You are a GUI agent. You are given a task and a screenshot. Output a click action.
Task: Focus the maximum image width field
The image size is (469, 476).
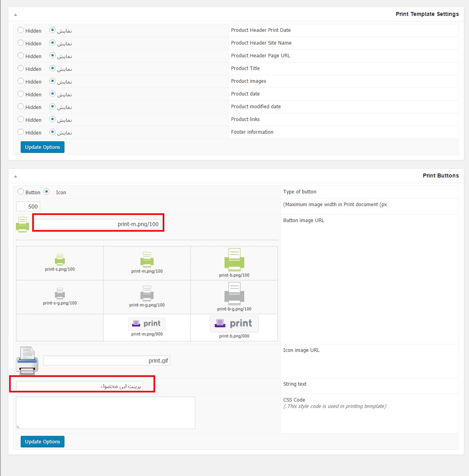pyautogui.click(x=28, y=207)
